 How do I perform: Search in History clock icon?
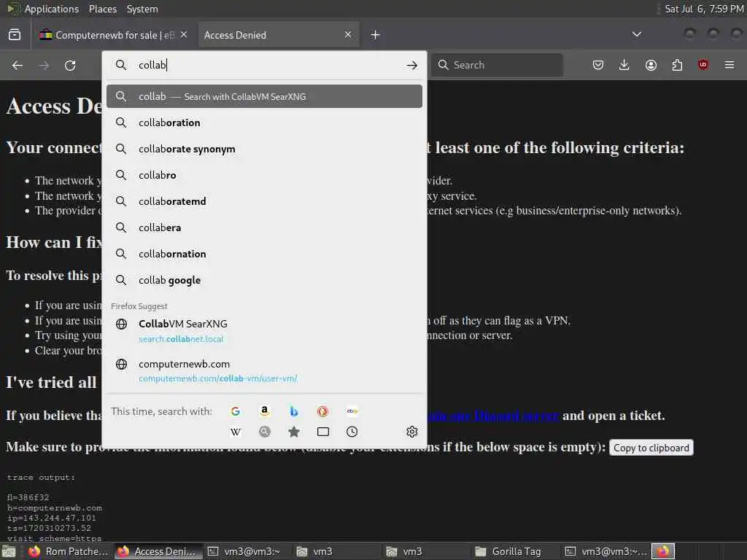352,432
